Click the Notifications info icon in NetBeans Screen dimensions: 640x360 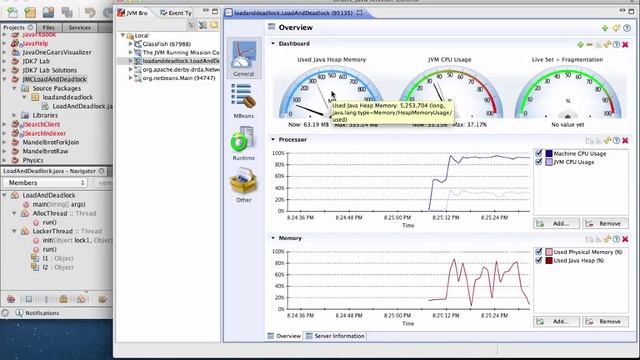[x=19, y=313]
